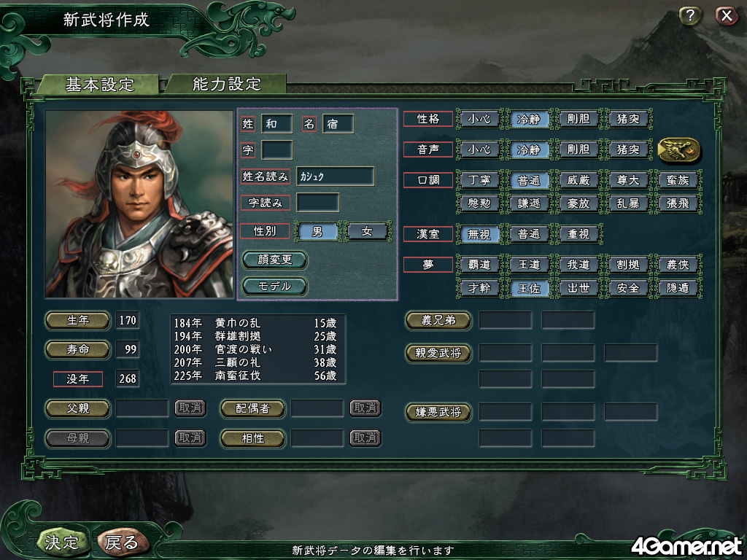Screen dimensions: 747x560
Task: Click the モデル button
Action: point(275,286)
